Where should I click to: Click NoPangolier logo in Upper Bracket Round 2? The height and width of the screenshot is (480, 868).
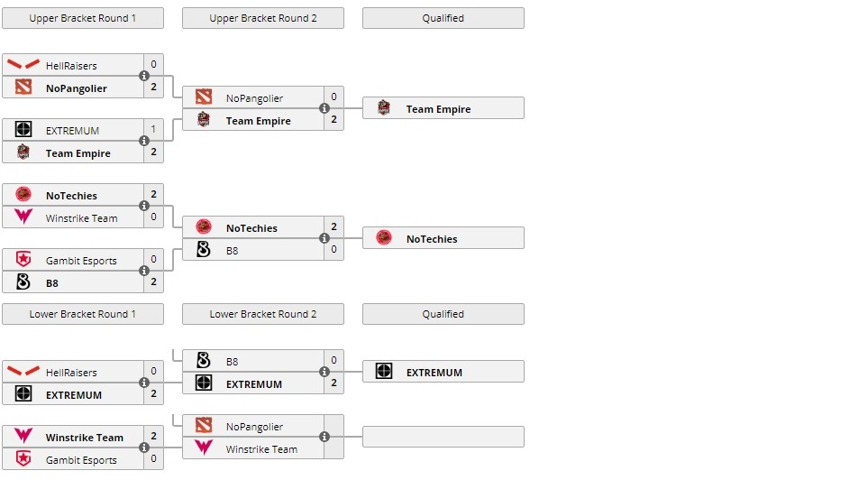click(x=204, y=97)
